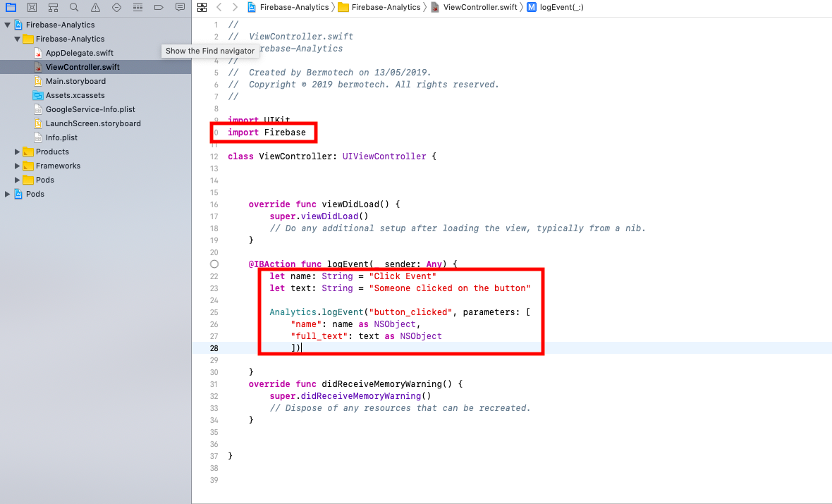The height and width of the screenshot is (504, 832).
Task: Collapse the Firebase-Analytics project root
Action: click(x=8, y=25)
